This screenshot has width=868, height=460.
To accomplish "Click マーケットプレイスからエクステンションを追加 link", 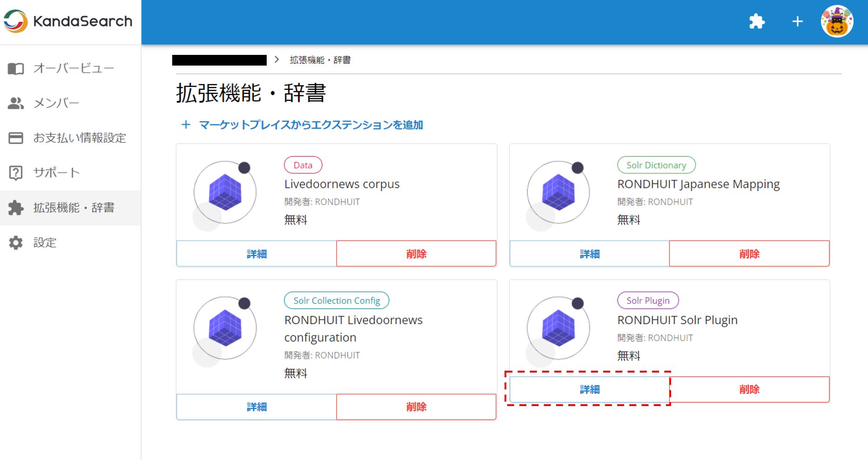I will (311, 125).
